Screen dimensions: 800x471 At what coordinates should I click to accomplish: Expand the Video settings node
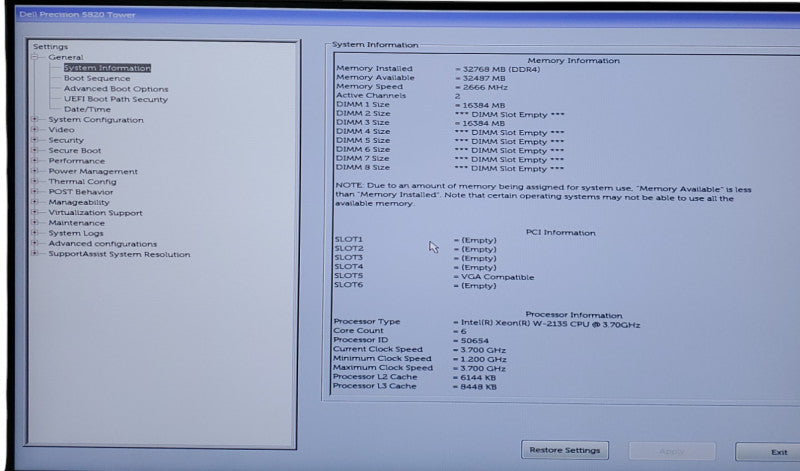click(35, 130)
